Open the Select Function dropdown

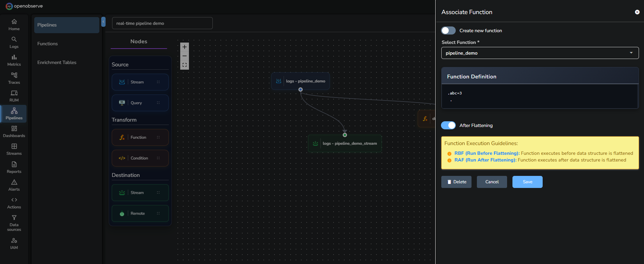coord(540,53)
